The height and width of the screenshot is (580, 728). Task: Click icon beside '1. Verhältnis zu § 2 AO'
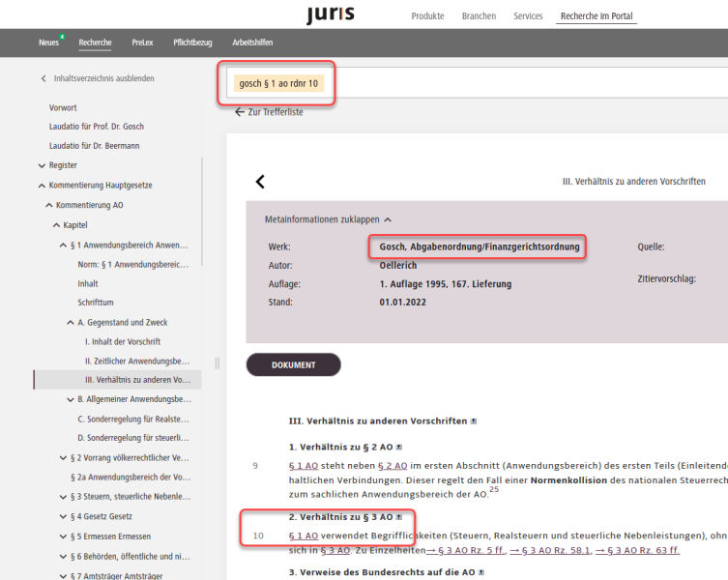coord(398,447)
